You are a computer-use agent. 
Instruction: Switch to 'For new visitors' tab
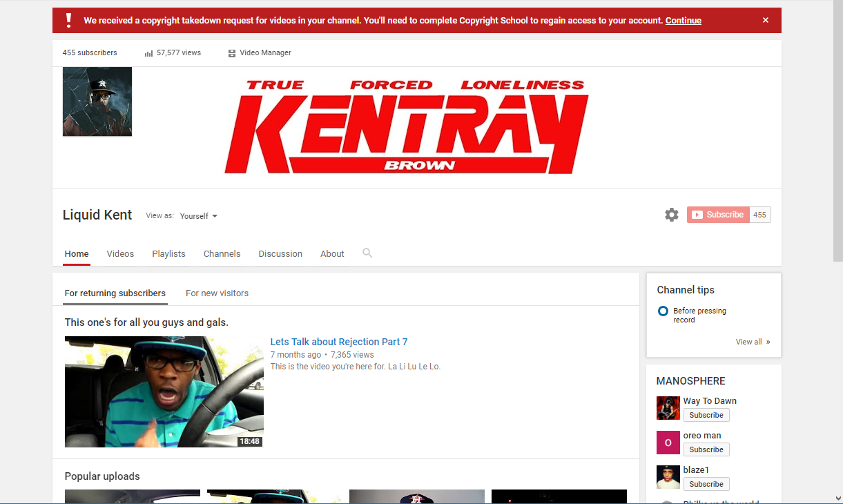[x=217, y=293]
